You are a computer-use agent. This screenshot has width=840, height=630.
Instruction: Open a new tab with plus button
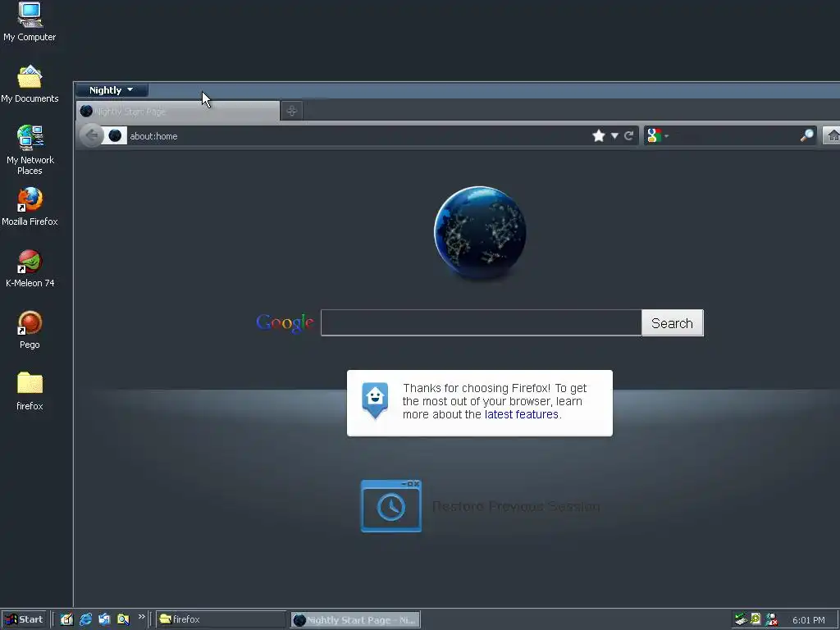[291, 111]
